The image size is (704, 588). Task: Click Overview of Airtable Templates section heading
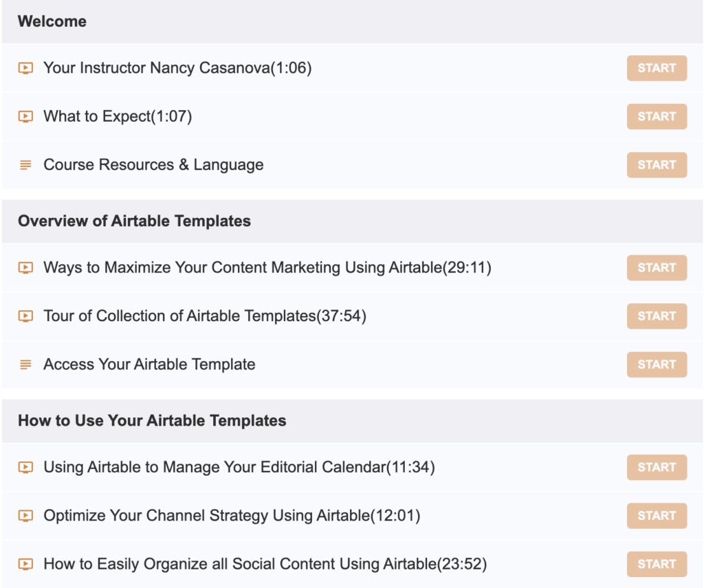(x=134, y=221)
